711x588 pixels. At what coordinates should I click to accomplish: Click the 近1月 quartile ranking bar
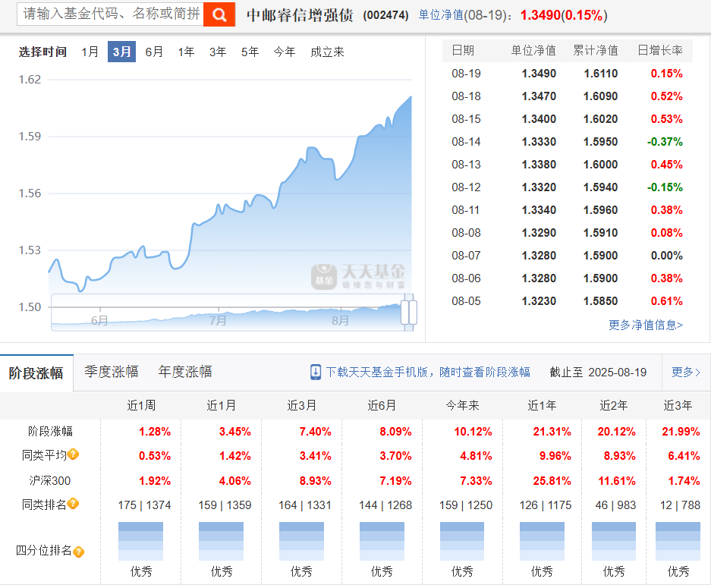[x=222, y=541]
